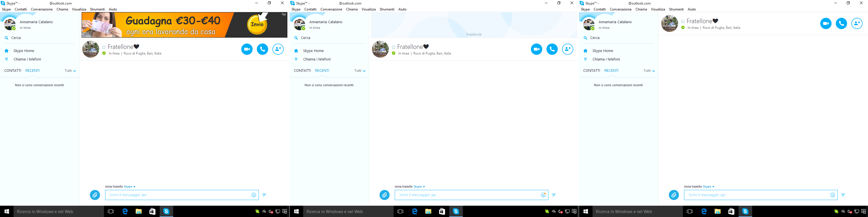This screenshot has height=217, width=868.
Task: Click Guadagna €30-€40 ad banner
Action: click(184, 25)
